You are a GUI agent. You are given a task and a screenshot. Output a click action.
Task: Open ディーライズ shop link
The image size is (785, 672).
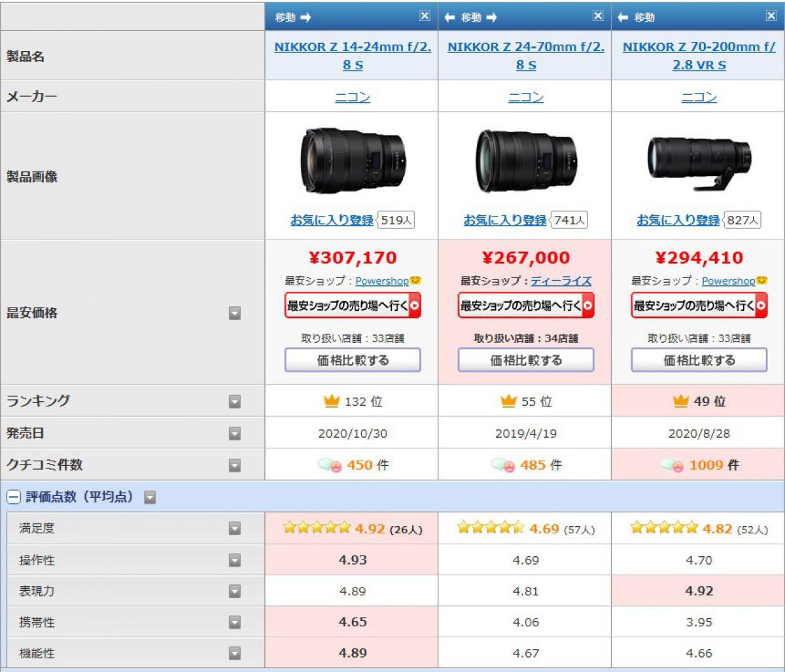(x=561, y=281)
